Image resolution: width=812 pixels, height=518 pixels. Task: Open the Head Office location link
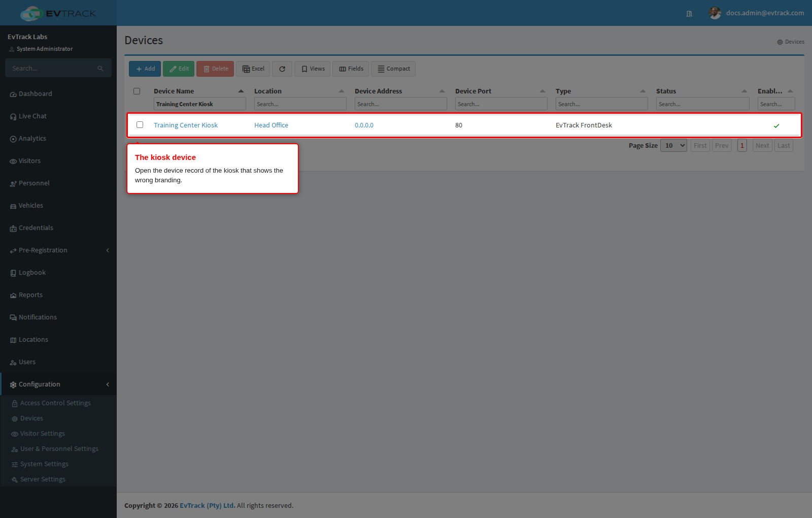[x=271, y=125]
